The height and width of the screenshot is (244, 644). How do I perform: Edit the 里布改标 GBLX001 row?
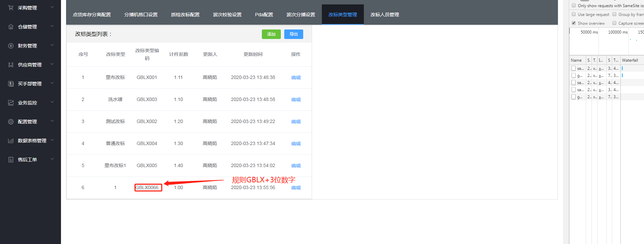coord(296,78)
